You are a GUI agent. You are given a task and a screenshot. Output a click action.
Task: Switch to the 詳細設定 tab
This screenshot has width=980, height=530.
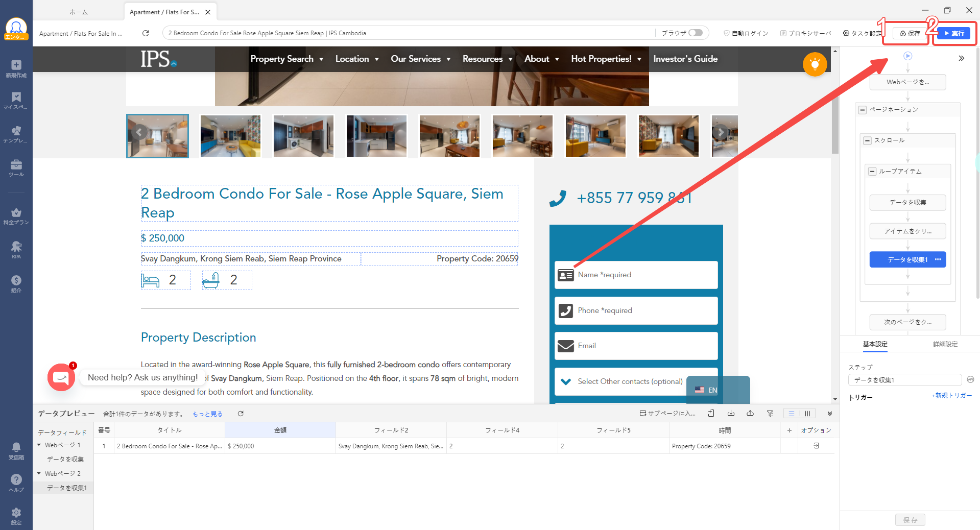(x=945, y=344)
